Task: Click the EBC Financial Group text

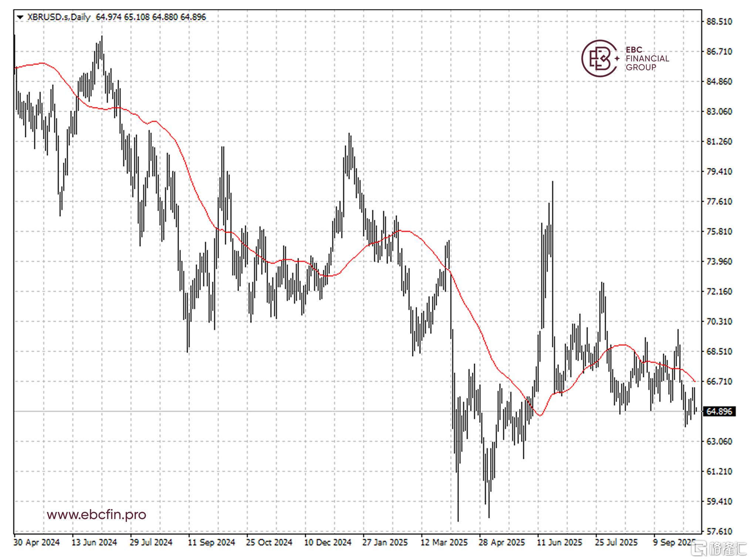Action: pyautogui.click(x=647, y=58)
